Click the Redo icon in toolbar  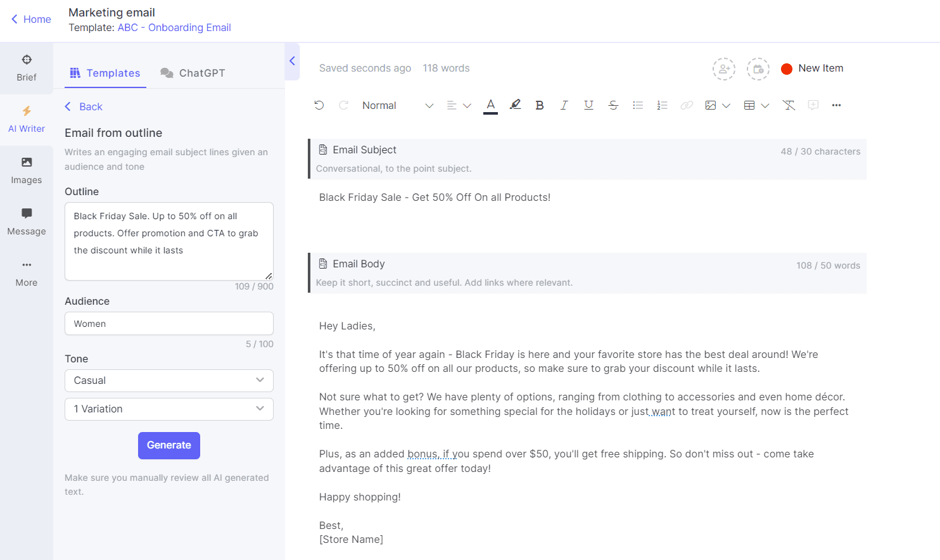tap(343, 105)
